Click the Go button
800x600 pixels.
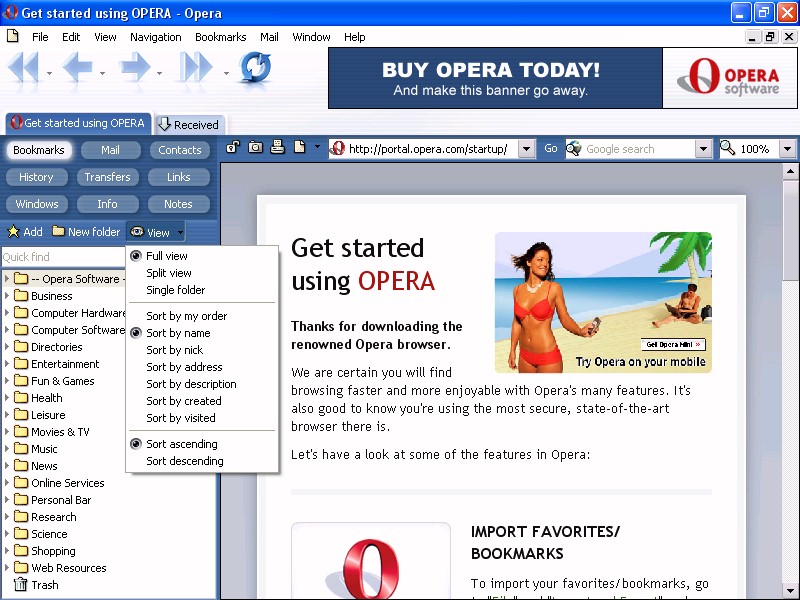click(x=551, y=148)
